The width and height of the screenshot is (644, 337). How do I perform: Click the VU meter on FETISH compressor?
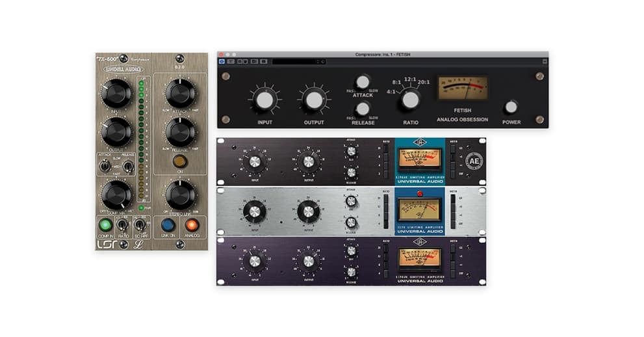[463, 88]
